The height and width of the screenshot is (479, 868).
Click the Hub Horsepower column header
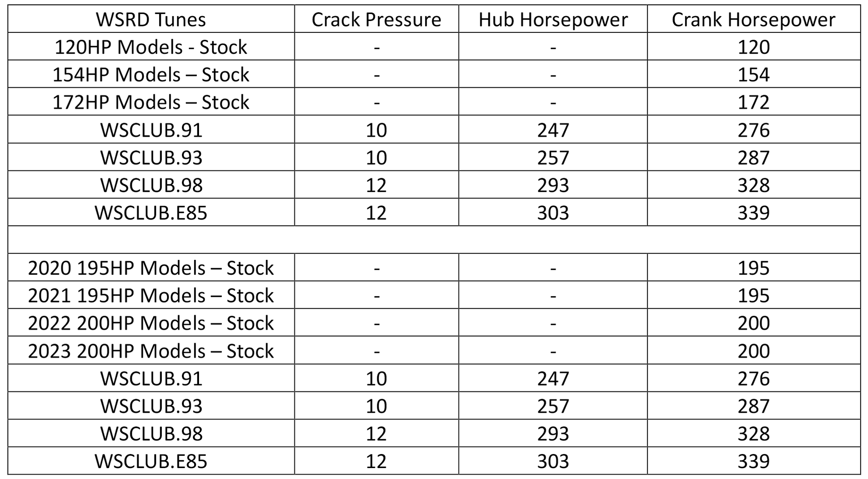pos(553,20)
